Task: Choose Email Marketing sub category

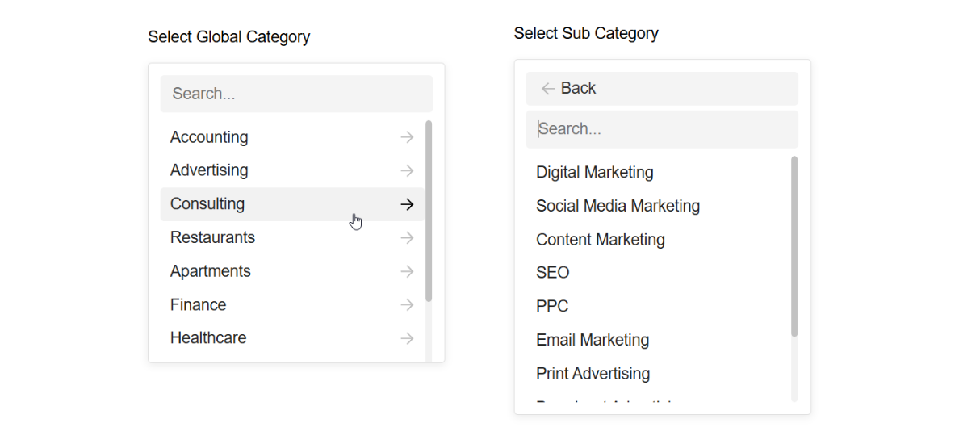Action: click(x=592, y=341)
